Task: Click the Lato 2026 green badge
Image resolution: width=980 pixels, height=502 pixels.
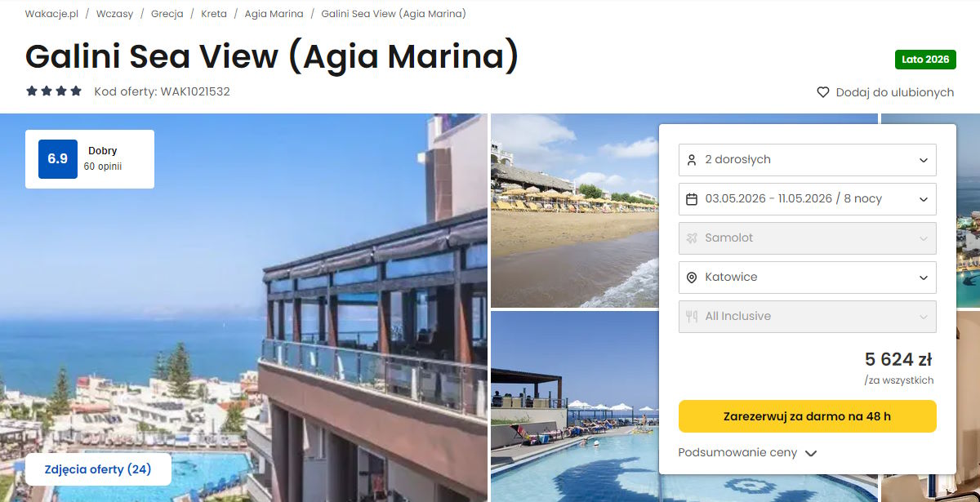Action: (925, 60)
